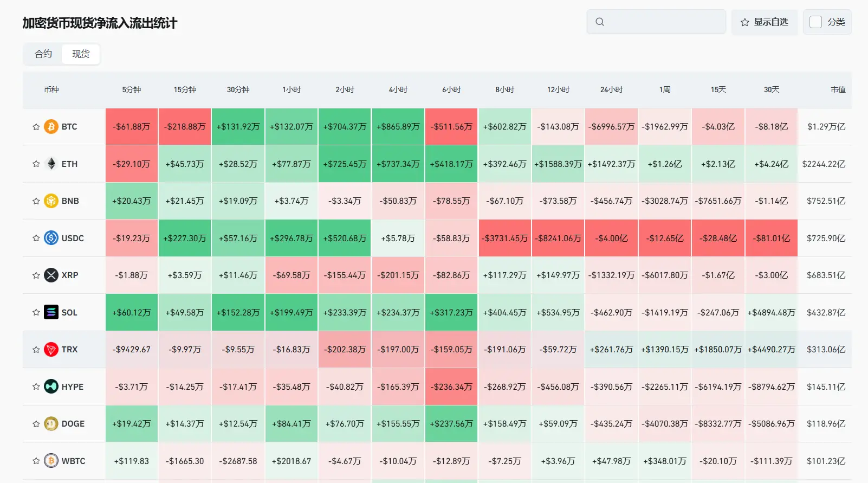The image size is (868, 483).
Task: Click the USDC coin icon
Action: click(x=51, y=238)
